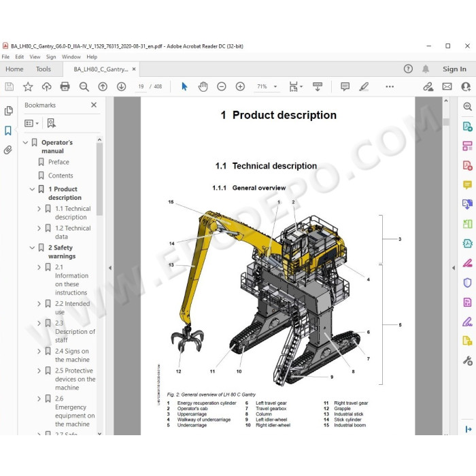476x476 pixels.
Task: Open the Contents bookmark
Action: (x=61, y=175)
